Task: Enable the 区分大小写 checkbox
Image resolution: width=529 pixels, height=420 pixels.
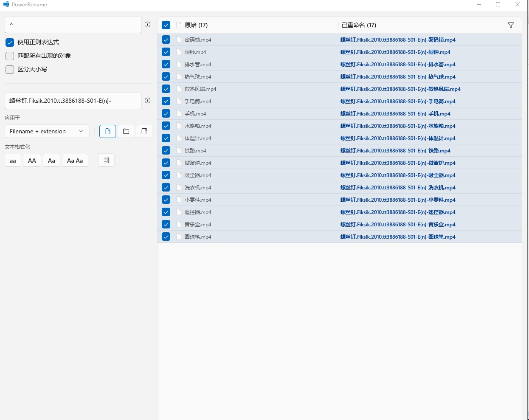Action: 10,70
